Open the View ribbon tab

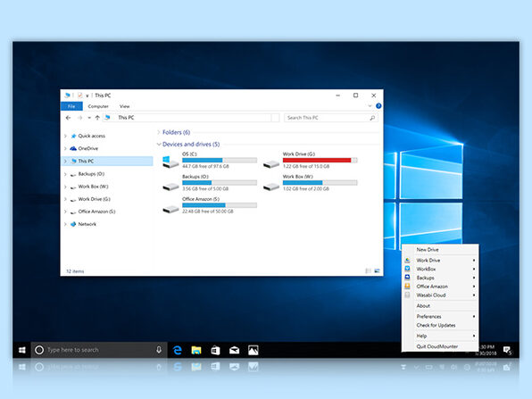pyautogui.click(x=124, y=106)
